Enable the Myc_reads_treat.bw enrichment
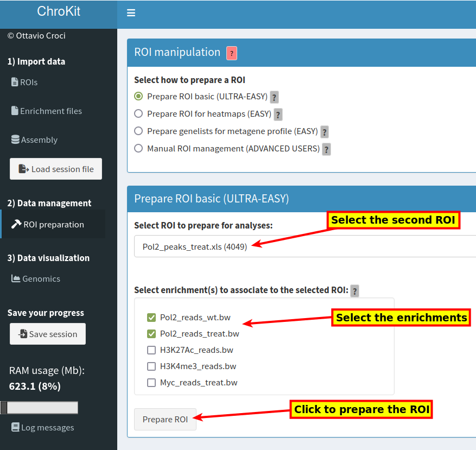Viewport: 476px width, 450px height. tap(151, 382)
